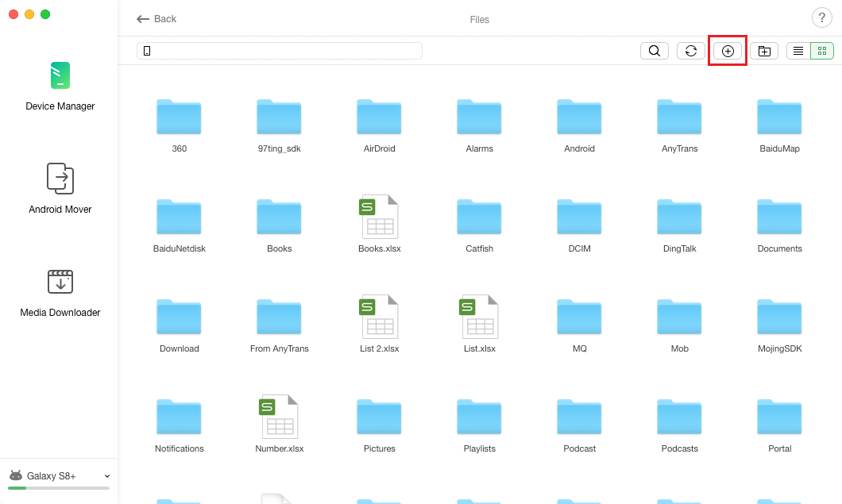The image size is (842, 504).
Task: Select the Portal folder
Action: tap(779, 417)
